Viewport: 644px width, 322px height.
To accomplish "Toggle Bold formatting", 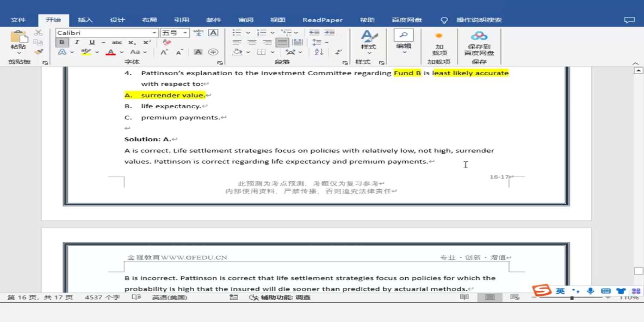I will click(x=62, y=43).
